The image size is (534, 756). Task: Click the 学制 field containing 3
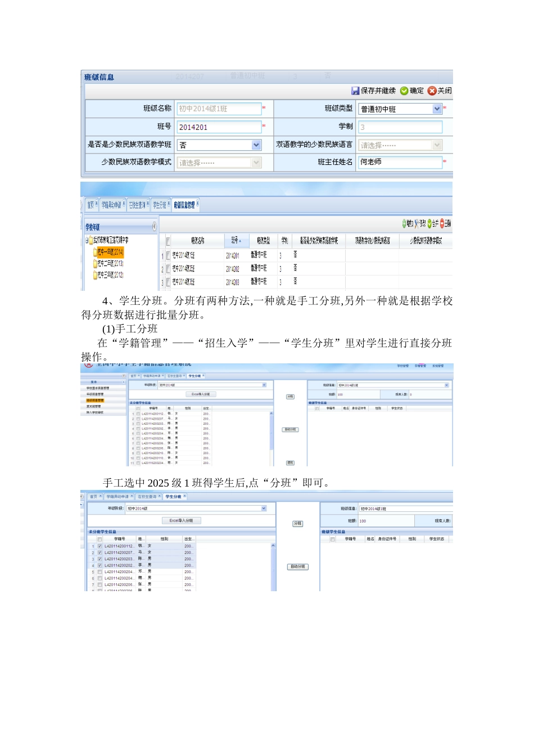[x=400, y=127]
